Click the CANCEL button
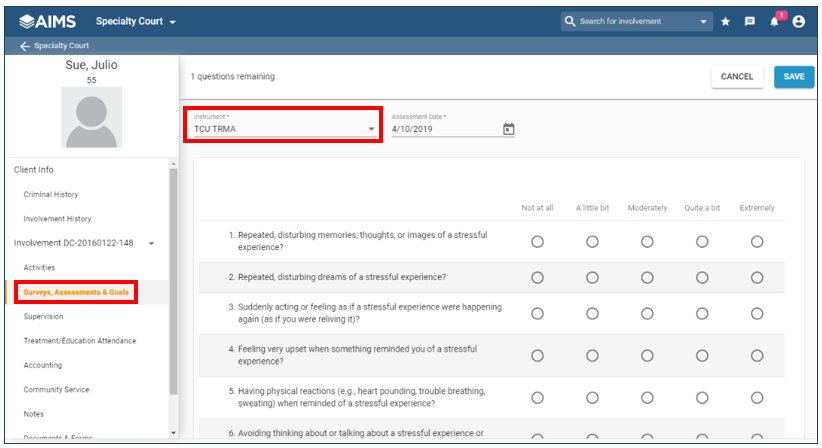The height and width of the screenshot is (448, 822). click(737, 77)
